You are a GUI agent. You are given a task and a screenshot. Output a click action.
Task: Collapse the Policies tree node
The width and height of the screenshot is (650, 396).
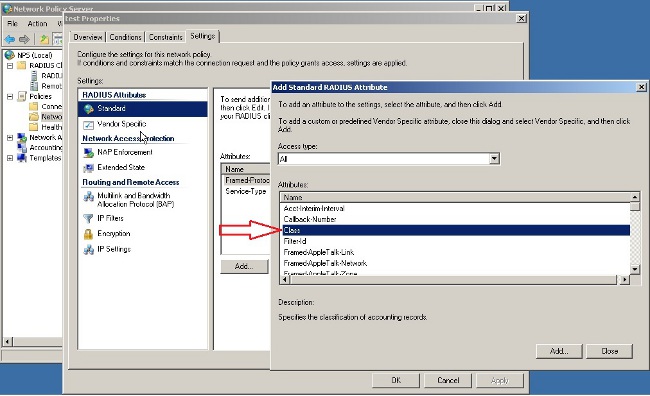click(10, 97)
